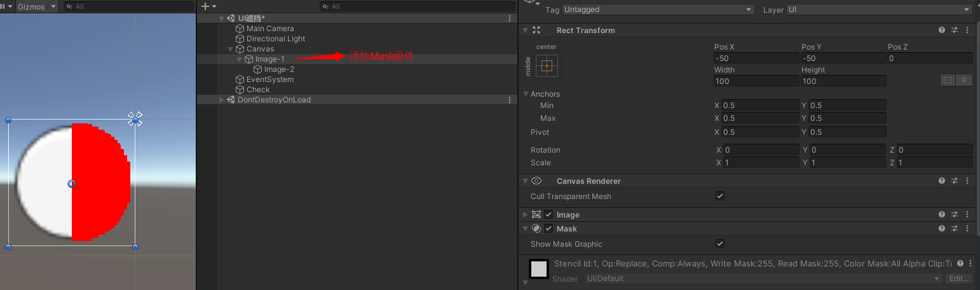
Task: Open Rect Transform help icon
Action: pos(942,30)
